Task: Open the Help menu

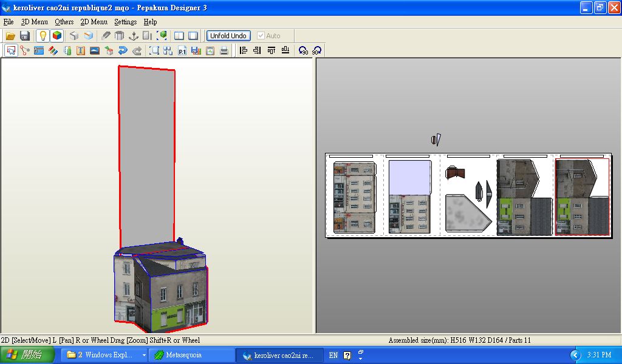Action: (150, 22)
